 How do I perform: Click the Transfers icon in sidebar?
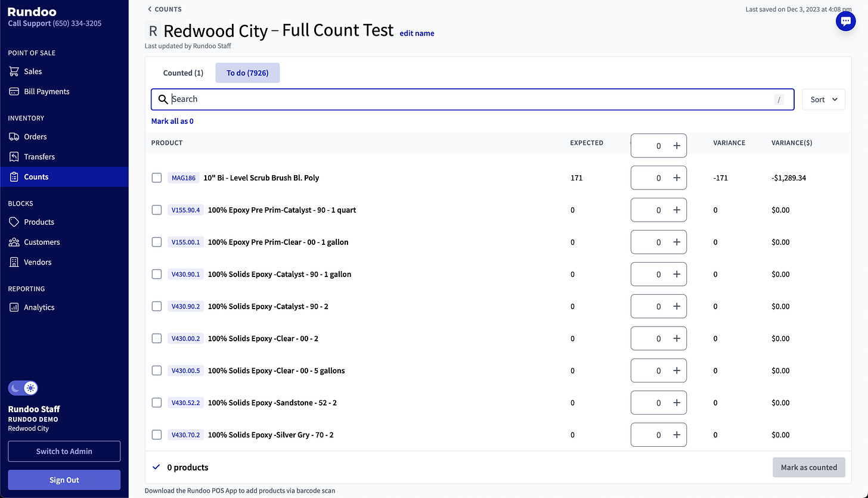click(14, 157)
